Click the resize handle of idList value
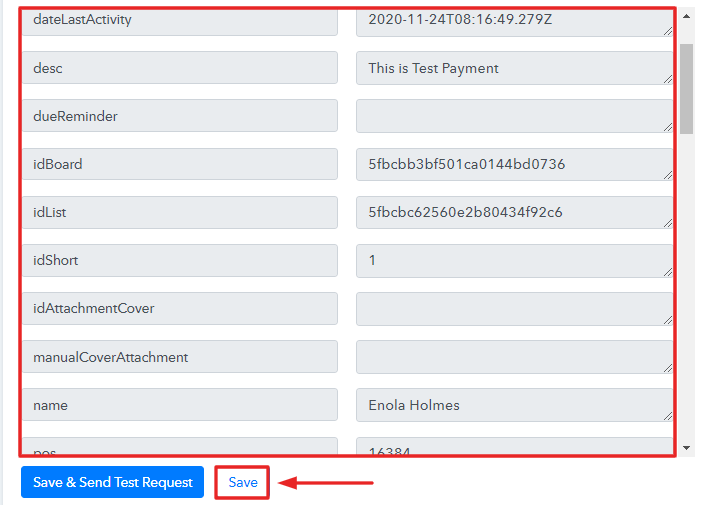The image size is (726, 505). pos(668,223)
